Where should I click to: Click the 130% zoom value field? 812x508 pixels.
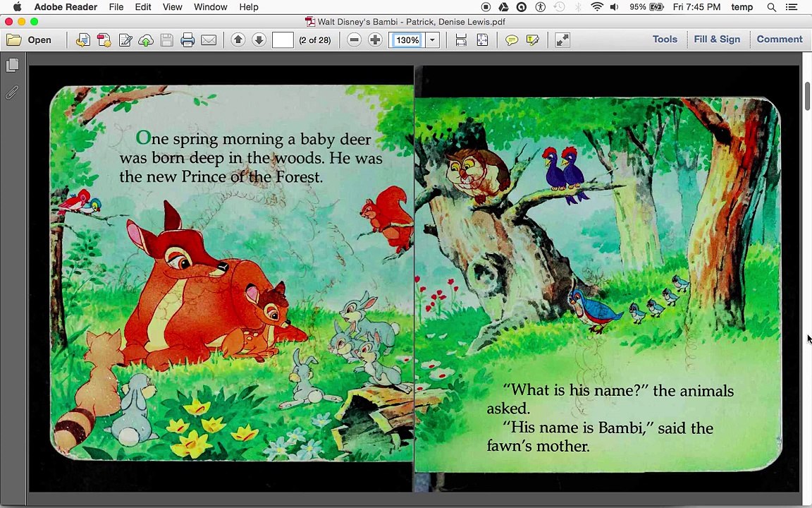407,40
